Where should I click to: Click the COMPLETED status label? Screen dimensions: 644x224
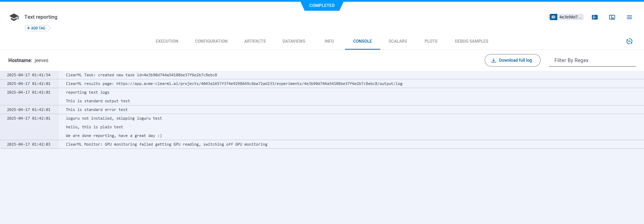(x=322, y=6)
